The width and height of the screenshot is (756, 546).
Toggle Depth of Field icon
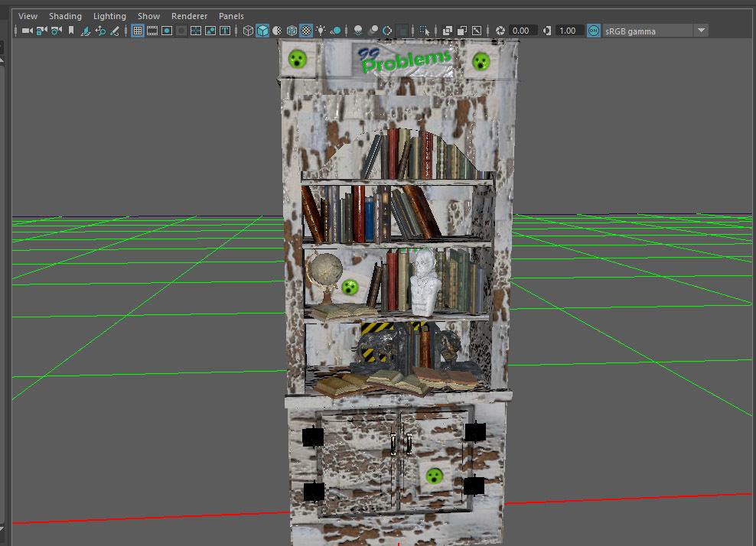(x=402, y=31)
